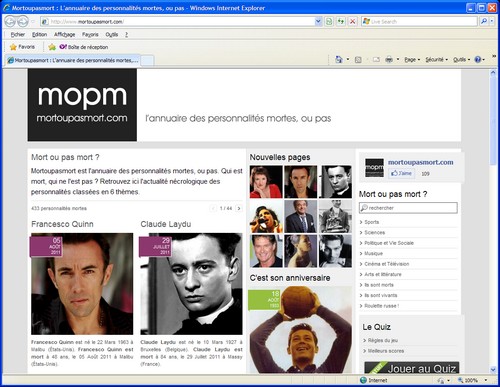Open Francesco Quinn heading link
This screenshot has width=500, height=387.
pyautogui.click(x=62, y=224)
